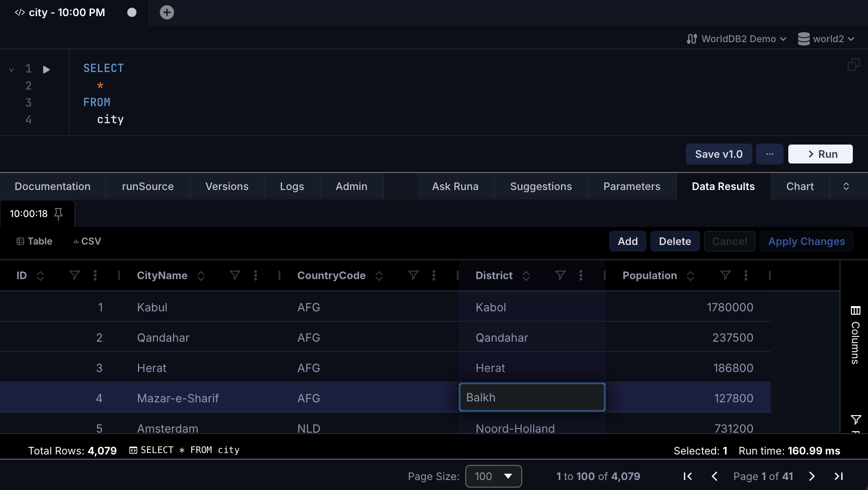868x490 pixels.
Task: Open the Columns side panel
Action: click(855, 336)
